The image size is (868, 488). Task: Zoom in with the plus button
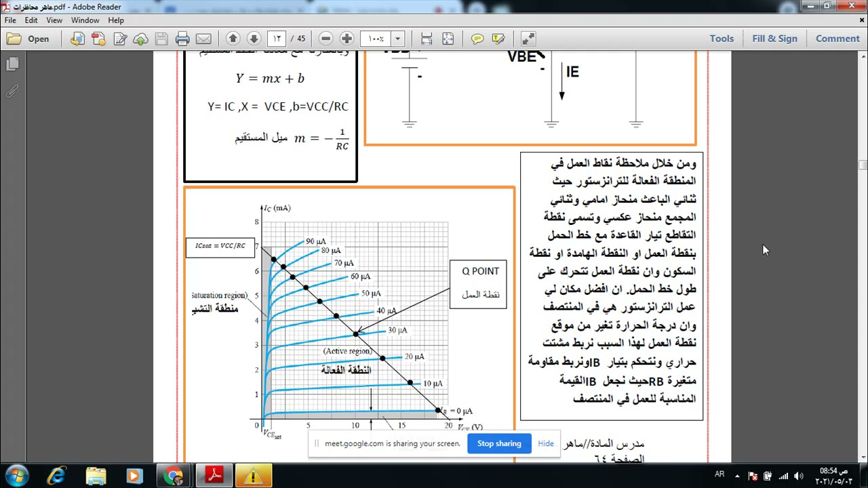[347, 39]
